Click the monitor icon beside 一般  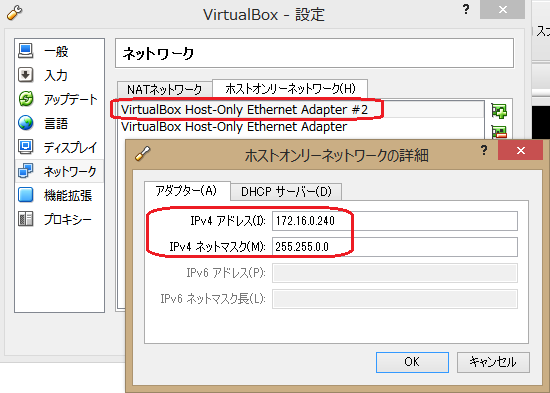26,51
